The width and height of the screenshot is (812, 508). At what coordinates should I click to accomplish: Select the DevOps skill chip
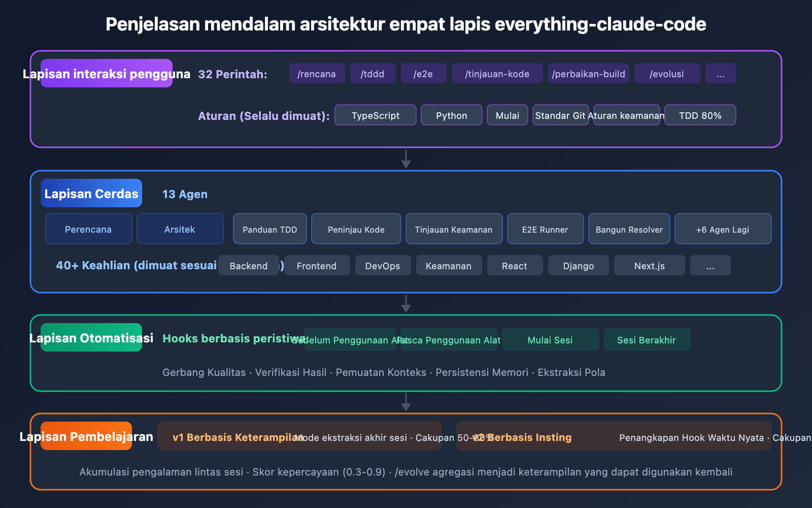383,265
